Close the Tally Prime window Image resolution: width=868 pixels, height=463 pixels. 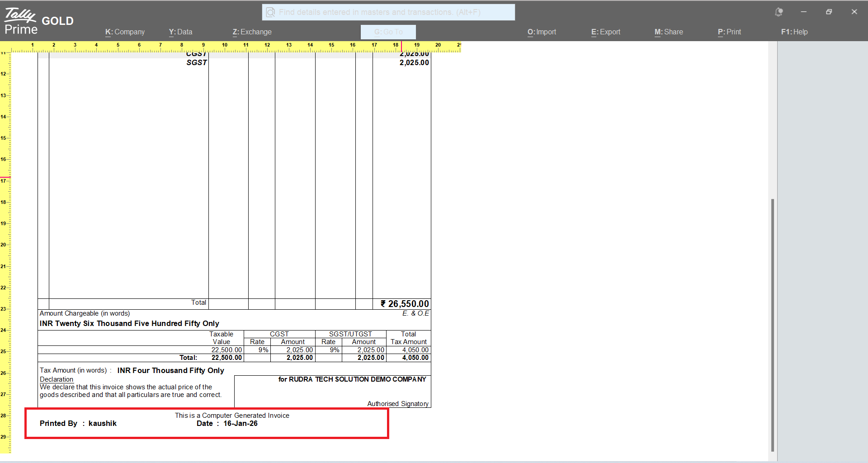tap(854, 12)
